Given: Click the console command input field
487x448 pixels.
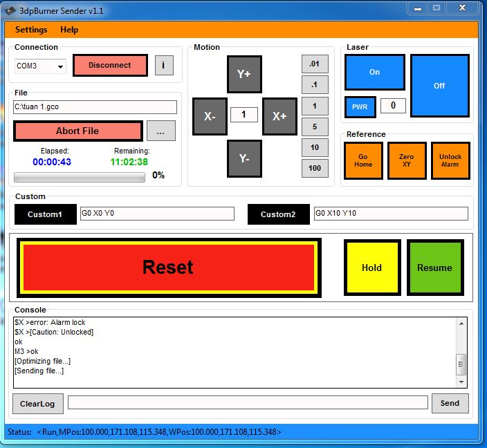Looking at the screenshot, I should (x=248, y=402).
